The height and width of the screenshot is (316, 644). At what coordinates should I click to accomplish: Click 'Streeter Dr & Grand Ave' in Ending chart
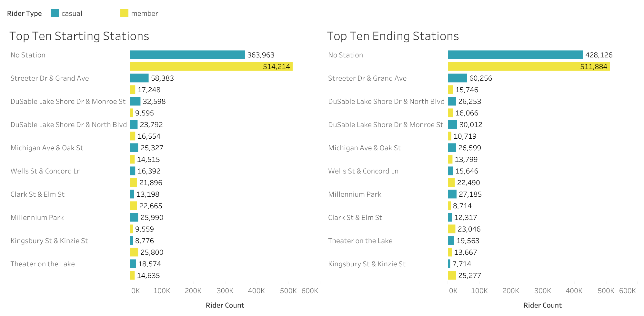click(x=367, y=78)
